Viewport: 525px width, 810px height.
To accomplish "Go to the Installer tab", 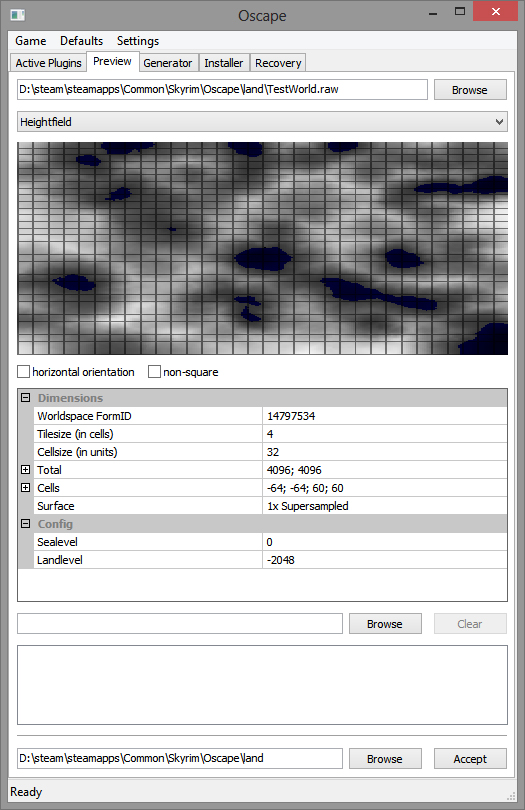I will [x=224, y=63].
